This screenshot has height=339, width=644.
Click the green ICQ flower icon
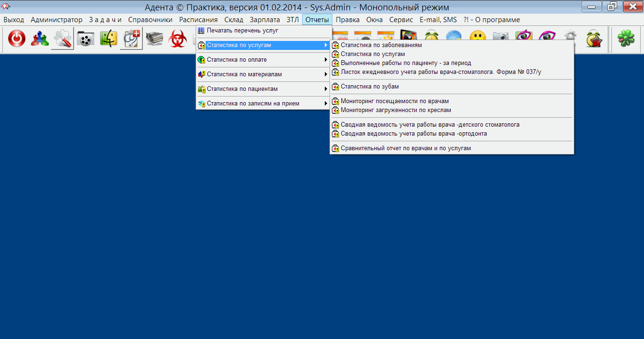click(x=625, y=39)
